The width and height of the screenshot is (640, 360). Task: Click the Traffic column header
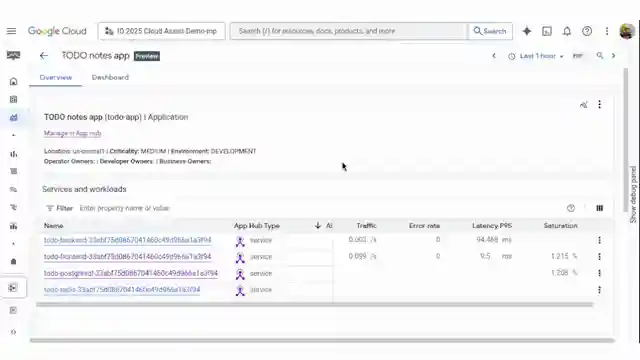click(x=366, y=226)
